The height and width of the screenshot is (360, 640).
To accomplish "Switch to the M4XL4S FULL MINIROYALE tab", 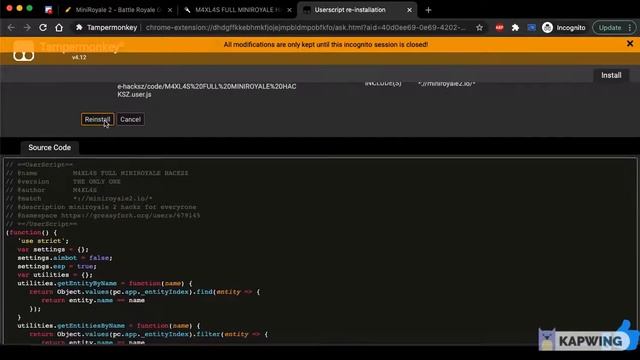I will click(238, 10).
